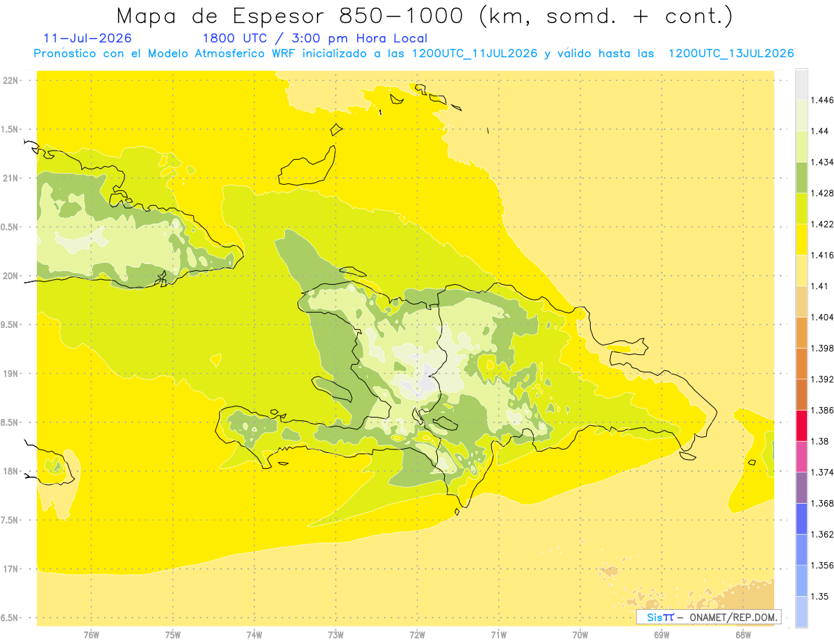Select the purple legend swatch between 1.368 and 1.374
834x644 pixels.
pyautogui.click(x=801, y=488)
